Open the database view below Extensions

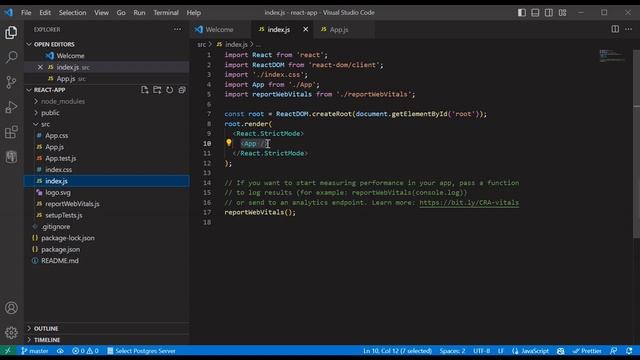click(x=11, y=157)
